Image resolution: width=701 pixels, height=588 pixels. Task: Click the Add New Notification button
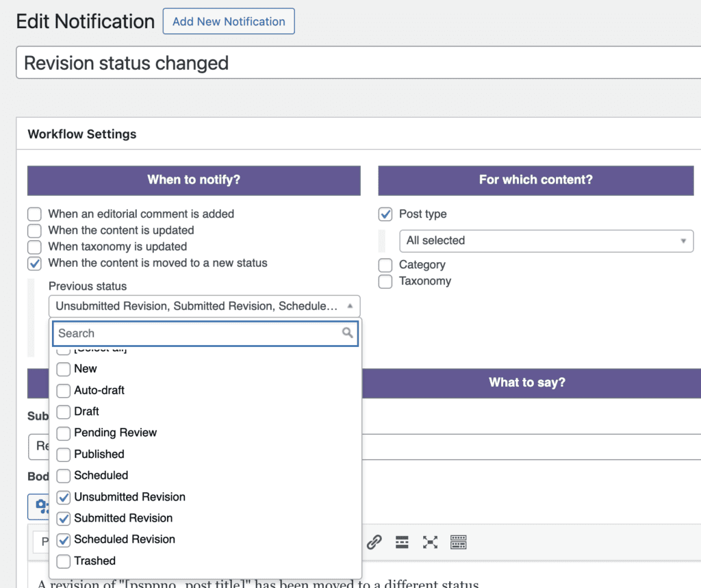point(229,21)
